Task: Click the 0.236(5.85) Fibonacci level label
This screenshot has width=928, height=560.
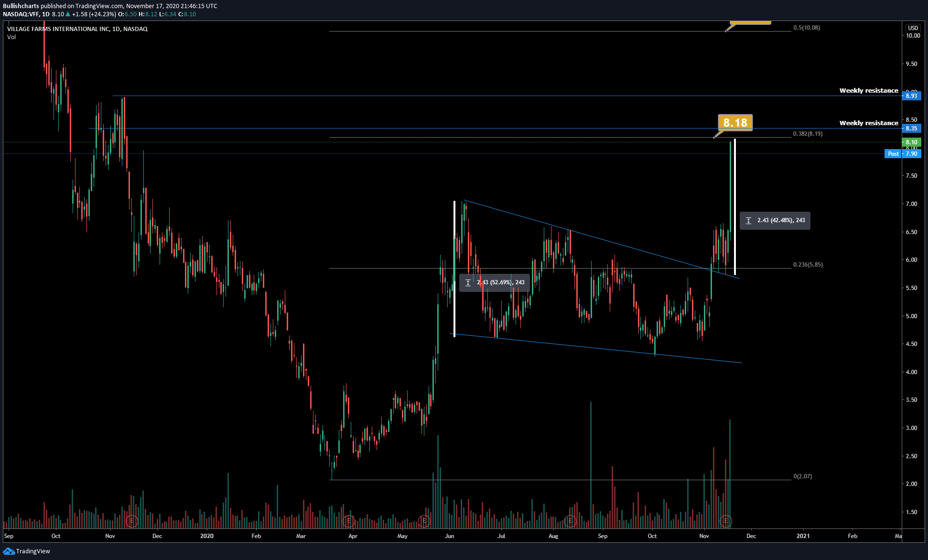Action: pyautogui.click(x=808, y=265)
